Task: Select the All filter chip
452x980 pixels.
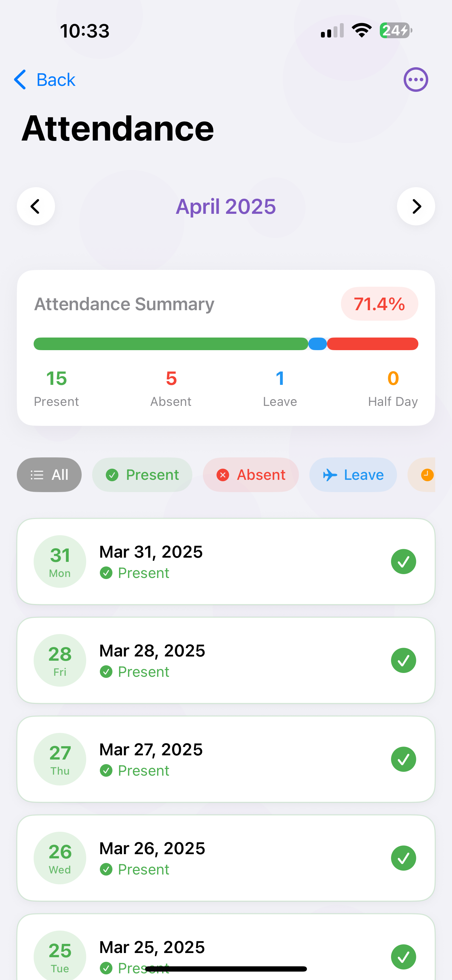Action: click(x=49, y=475)
